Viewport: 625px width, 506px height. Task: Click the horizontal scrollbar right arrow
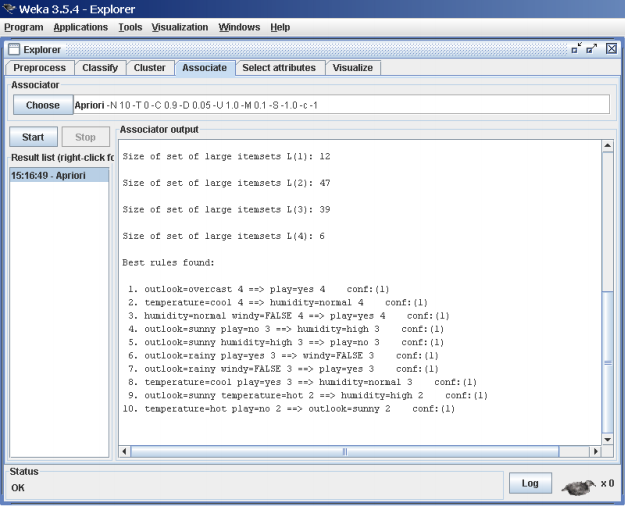pyautogui.click(x=596, y=451)
